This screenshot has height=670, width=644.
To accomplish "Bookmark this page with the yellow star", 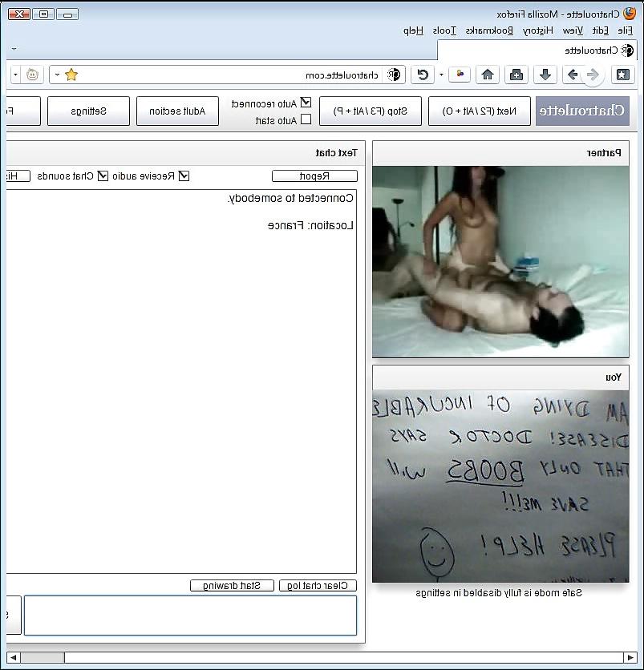I will pyautogui.click(x=71, y=75).
